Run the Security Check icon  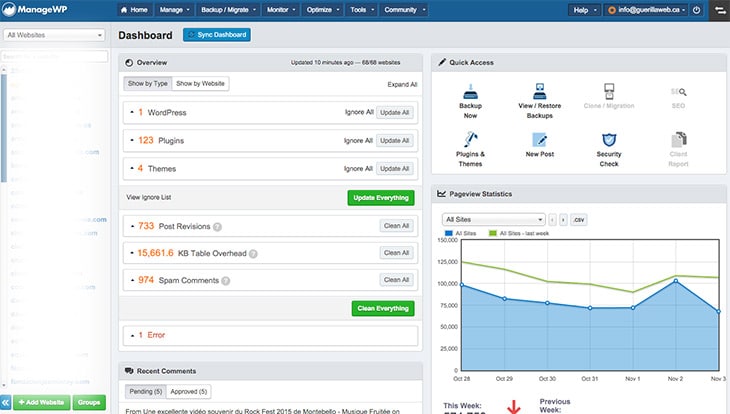coord(609,139)
